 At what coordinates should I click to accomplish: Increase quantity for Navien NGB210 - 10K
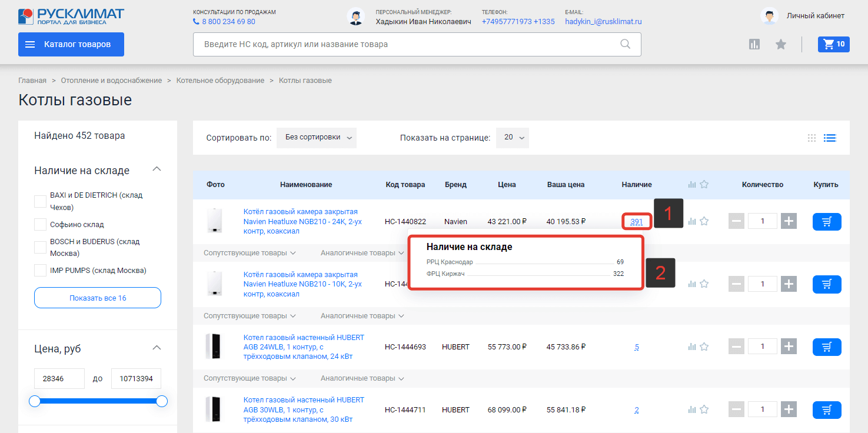point(789,284)
